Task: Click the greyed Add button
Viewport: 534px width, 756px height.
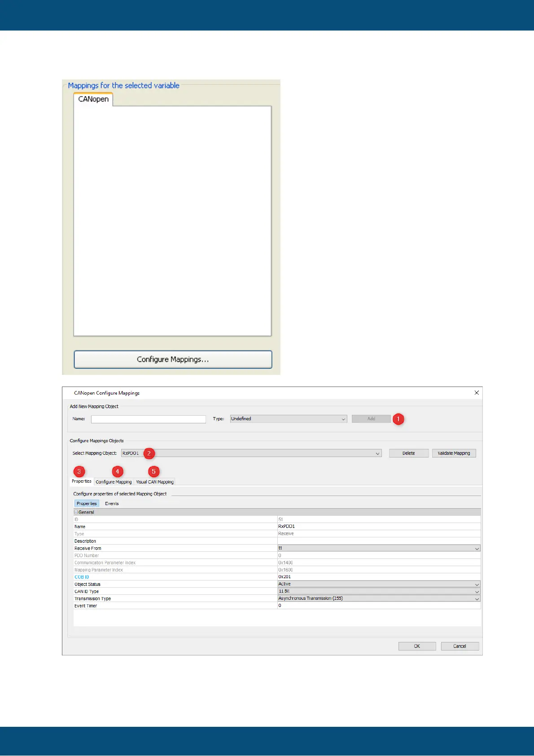Action: tap(371, 419)
